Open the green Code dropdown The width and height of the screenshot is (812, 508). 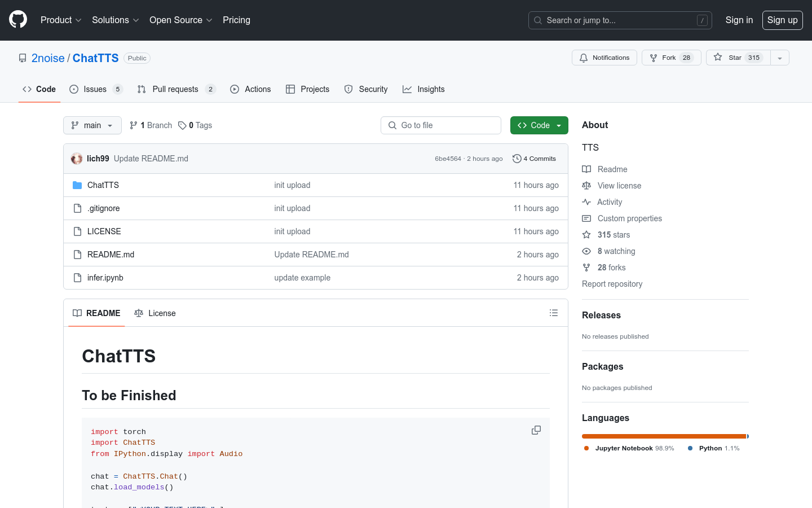(539, 125)
